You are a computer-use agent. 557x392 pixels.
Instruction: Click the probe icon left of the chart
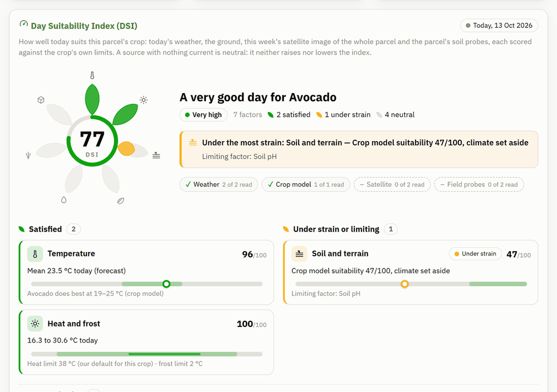coord(28,155)
